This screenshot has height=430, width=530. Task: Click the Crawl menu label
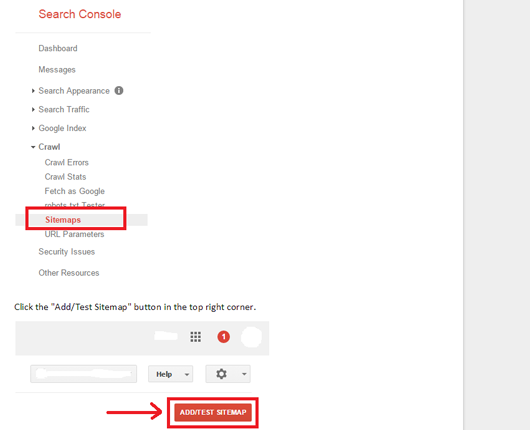coord(49,147)
